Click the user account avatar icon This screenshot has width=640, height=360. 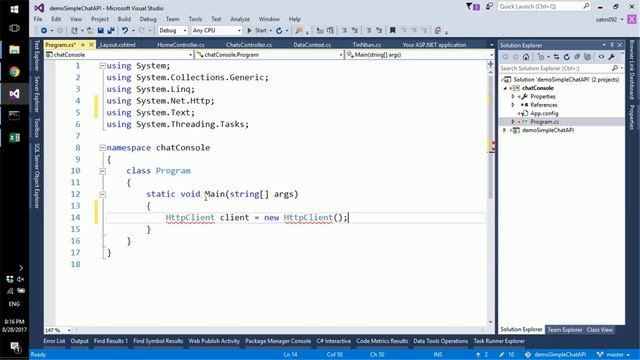(x=632, y=19)
